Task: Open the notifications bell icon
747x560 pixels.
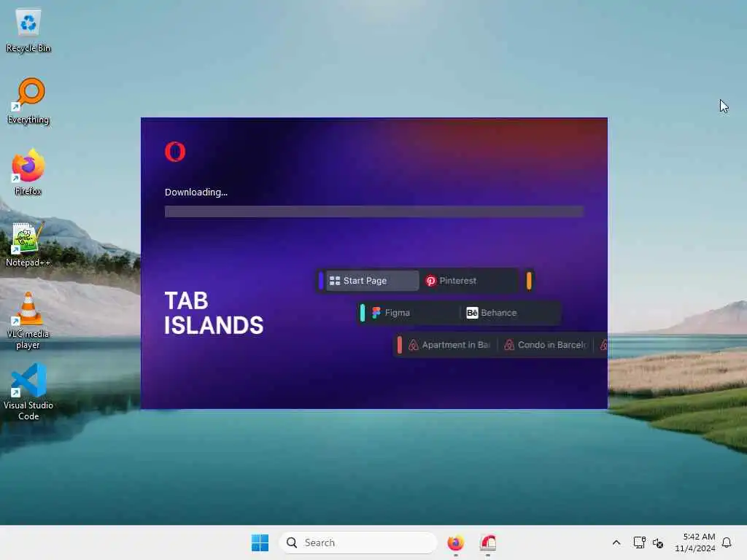Action: coord(727,542)
